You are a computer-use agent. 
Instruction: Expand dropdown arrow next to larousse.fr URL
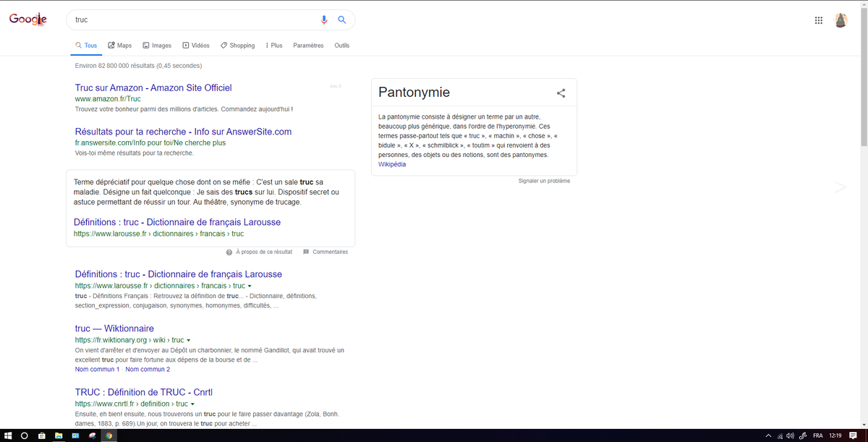click(x=250, y=286)
